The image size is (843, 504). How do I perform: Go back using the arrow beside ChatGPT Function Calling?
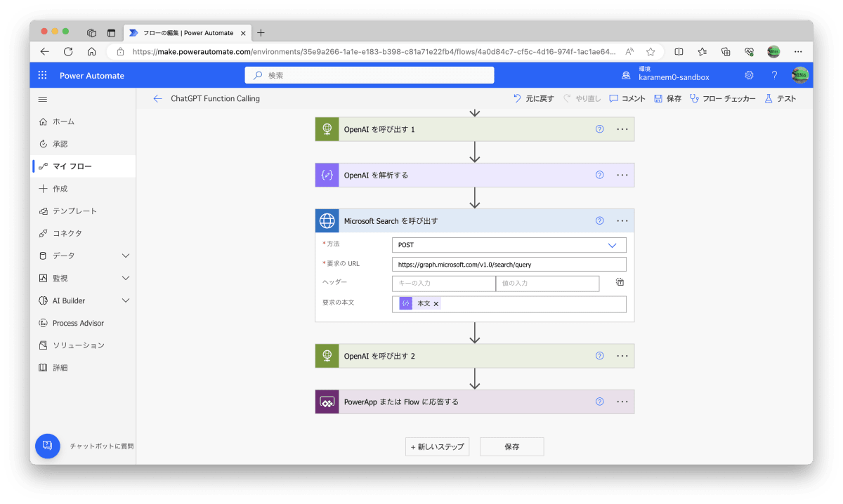pos(157,99)
